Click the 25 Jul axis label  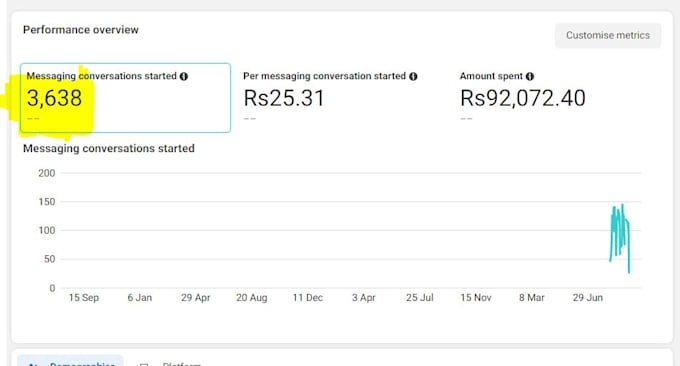419,297
